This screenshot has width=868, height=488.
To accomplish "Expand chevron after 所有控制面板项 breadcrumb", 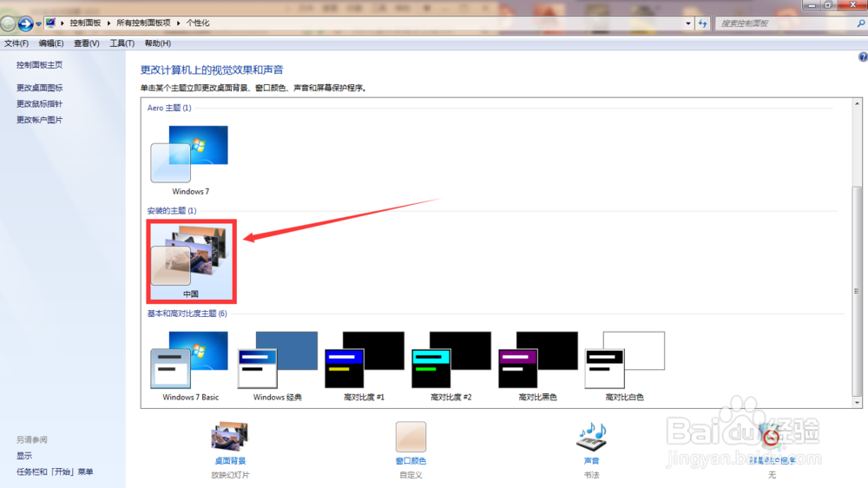I will [178, 23].
